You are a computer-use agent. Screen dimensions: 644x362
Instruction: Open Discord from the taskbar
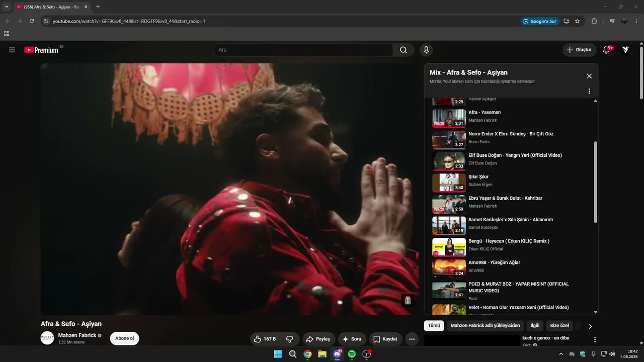point(337,354)
